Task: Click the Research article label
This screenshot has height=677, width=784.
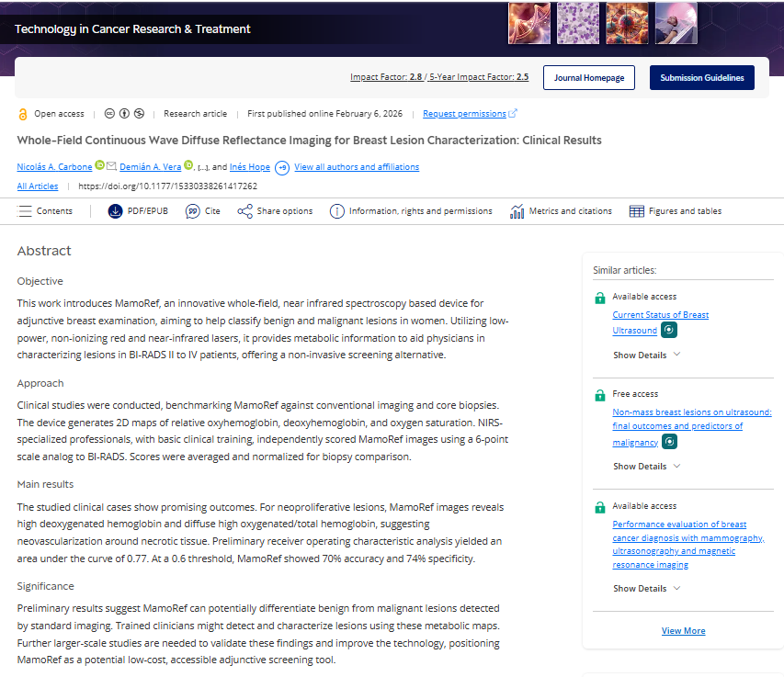Action: [194, 113]
